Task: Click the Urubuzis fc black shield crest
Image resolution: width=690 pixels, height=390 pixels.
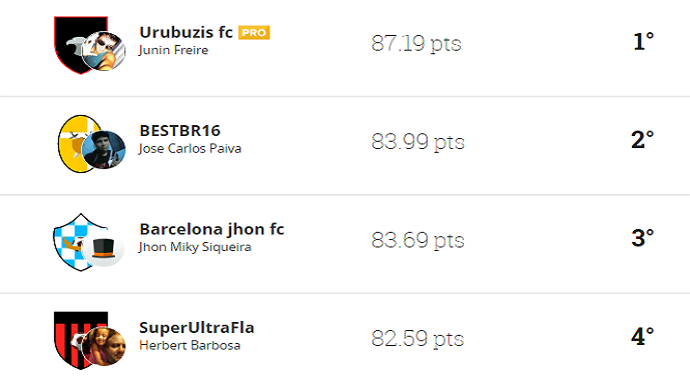Action: click(75, 43)
